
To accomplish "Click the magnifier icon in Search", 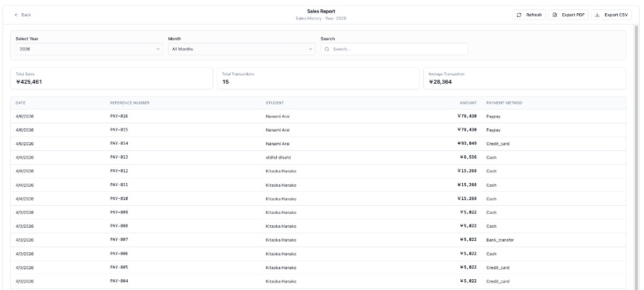I will coord(327,49).
